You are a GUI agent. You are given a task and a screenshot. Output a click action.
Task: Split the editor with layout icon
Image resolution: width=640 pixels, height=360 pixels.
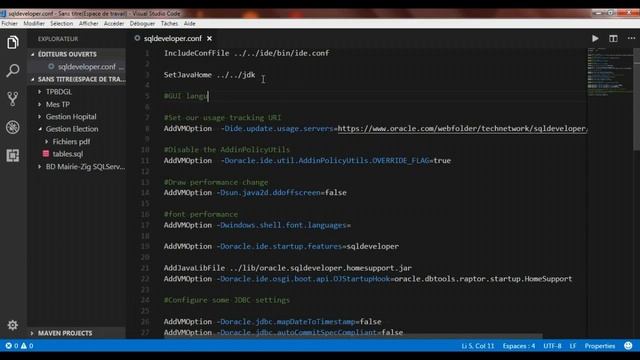pyautogui.click(x=613, y=38)
